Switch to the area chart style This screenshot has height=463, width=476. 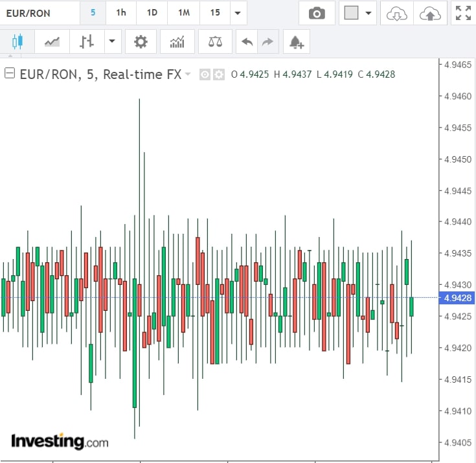(52, 42)
